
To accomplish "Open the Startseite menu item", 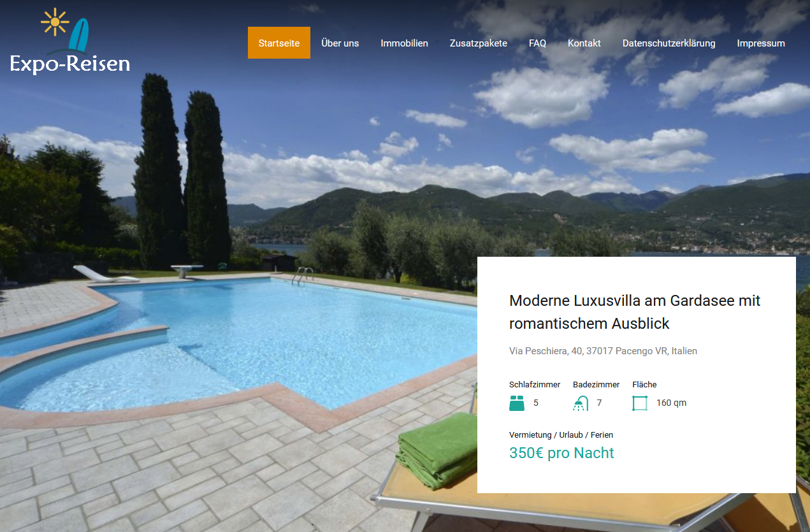I will pyautogui.click(x=279, y=43).
